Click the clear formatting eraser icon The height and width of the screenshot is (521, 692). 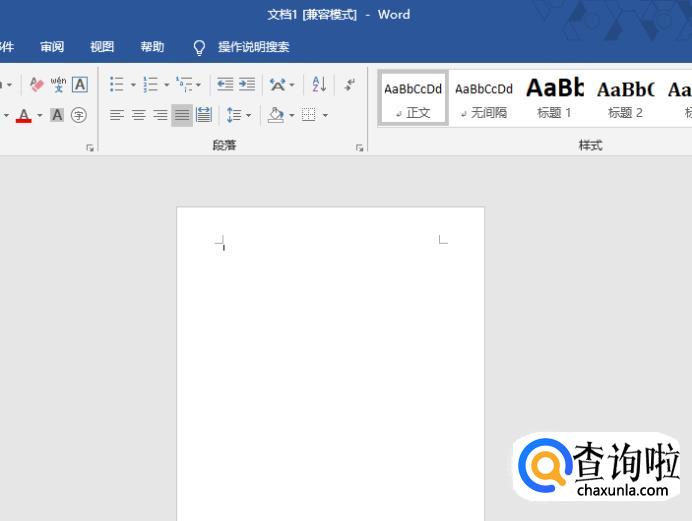(37, 85)
